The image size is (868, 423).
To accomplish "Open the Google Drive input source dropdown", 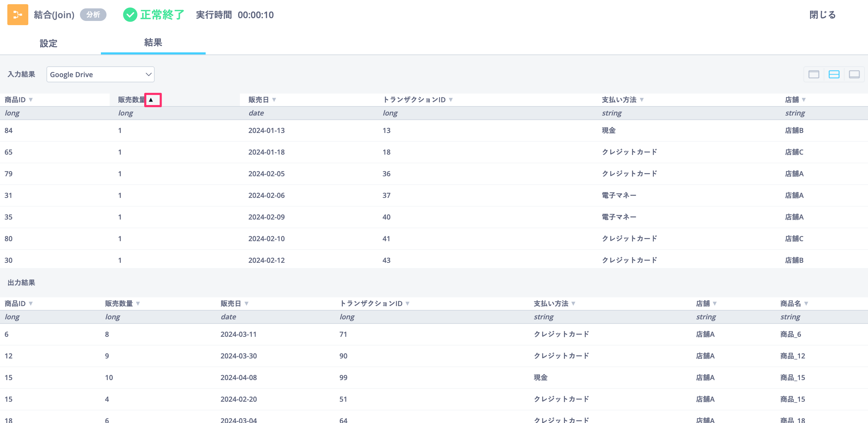I will tap(101, 74).
